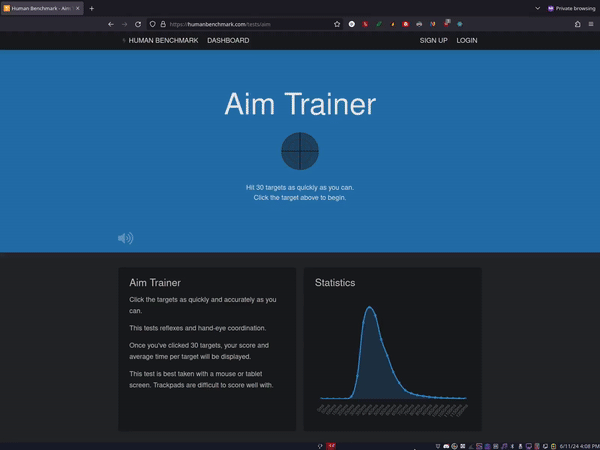Click SIGN UP in the header
Screen dimensions: 600x450
tap(433, 41)
